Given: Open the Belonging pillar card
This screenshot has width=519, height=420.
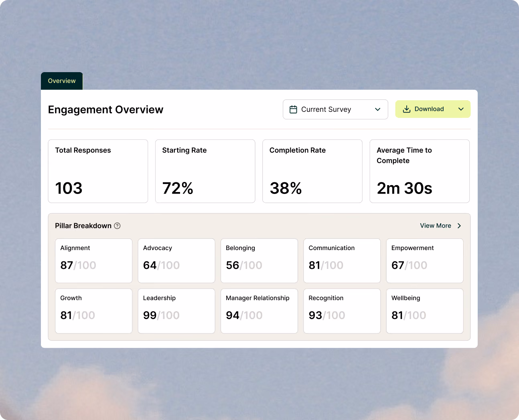Looking at the screenshot, I should coord(259,261).
